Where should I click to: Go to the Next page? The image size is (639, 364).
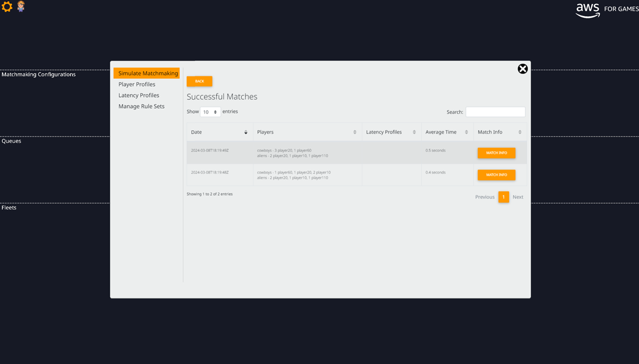[518, 197]
